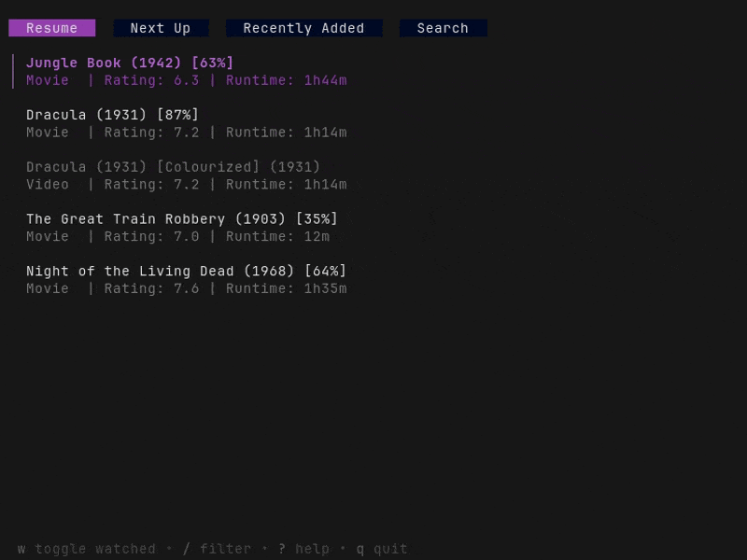Choose Dracula (1931) [Colourized] entry

(x=173, y=167)
